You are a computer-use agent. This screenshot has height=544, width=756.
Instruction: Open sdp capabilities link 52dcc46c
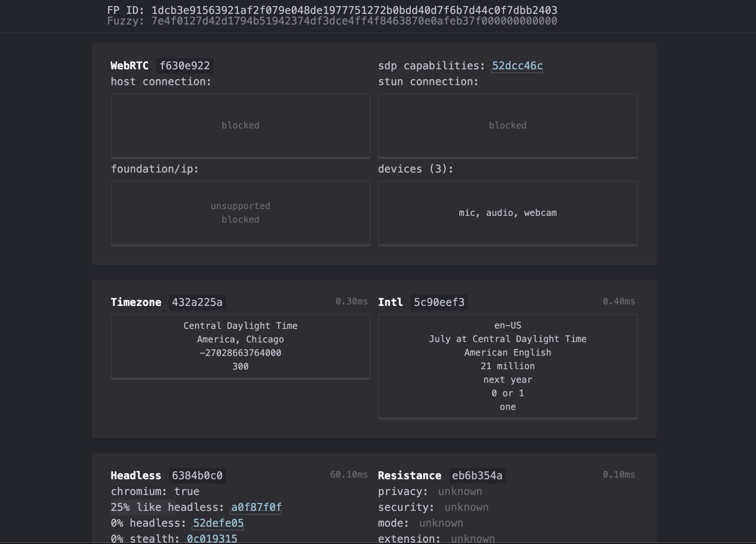point(517,66)
